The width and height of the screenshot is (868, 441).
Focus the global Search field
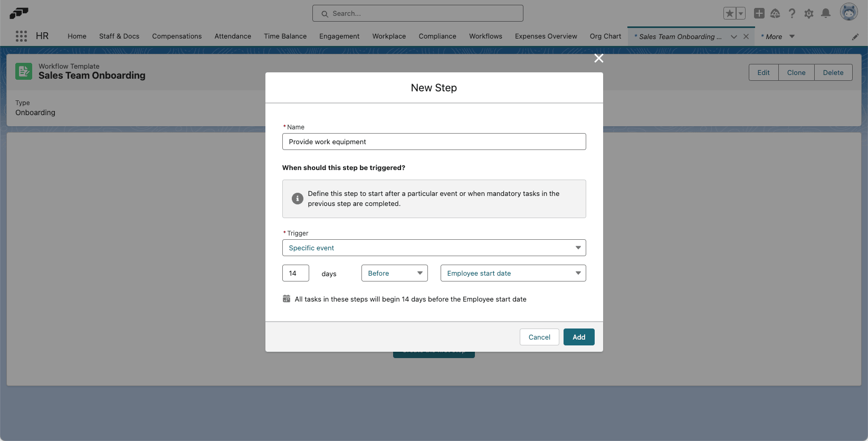(418, 13)
